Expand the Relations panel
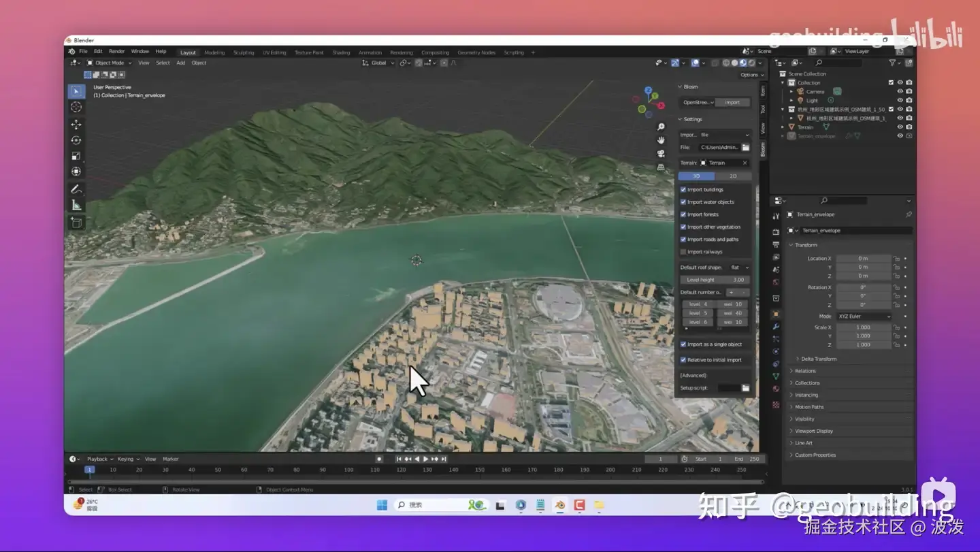Viewport: 980px width, 552px height. point(805,371)
